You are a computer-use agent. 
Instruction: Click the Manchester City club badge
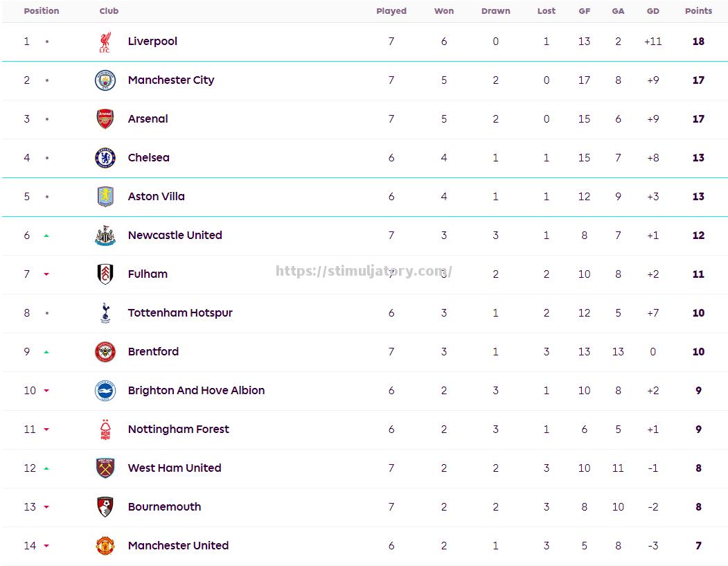105,80
